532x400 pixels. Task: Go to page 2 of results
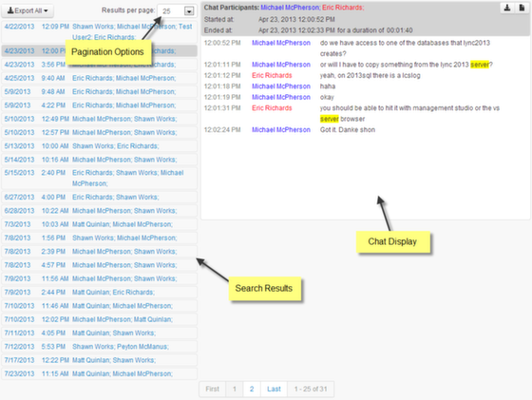[252, 389]
